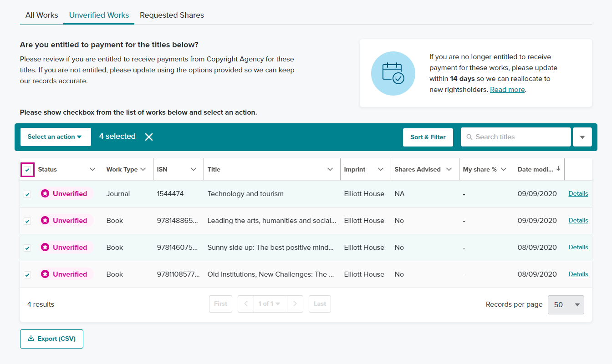The image size is (612, 364).
Task: Uncheck the Sunny side up row checkbox
Action: [x=27, y=248]
